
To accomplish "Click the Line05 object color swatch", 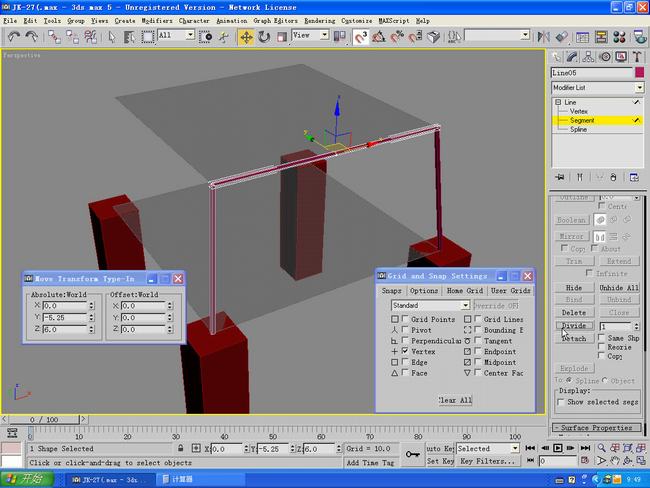I will point(640,73).
